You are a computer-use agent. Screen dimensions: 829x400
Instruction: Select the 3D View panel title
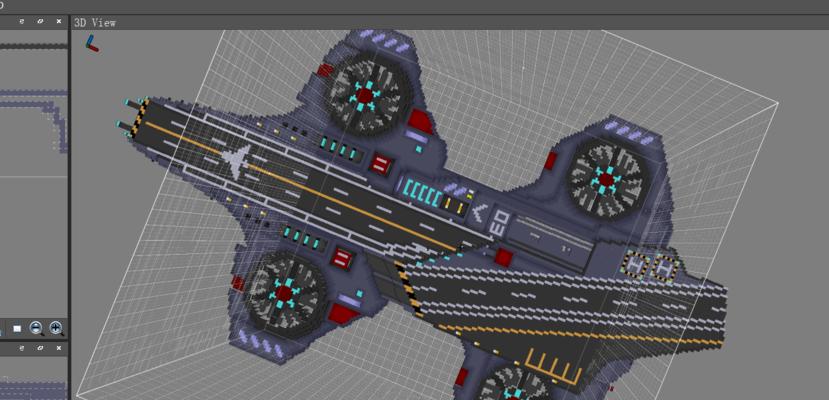(95, 23)
